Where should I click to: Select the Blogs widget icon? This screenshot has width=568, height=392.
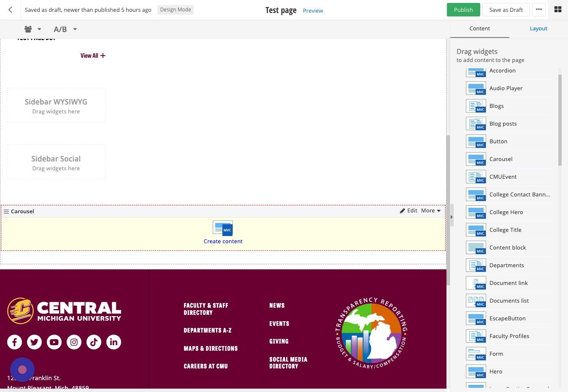tap(476, 106)
